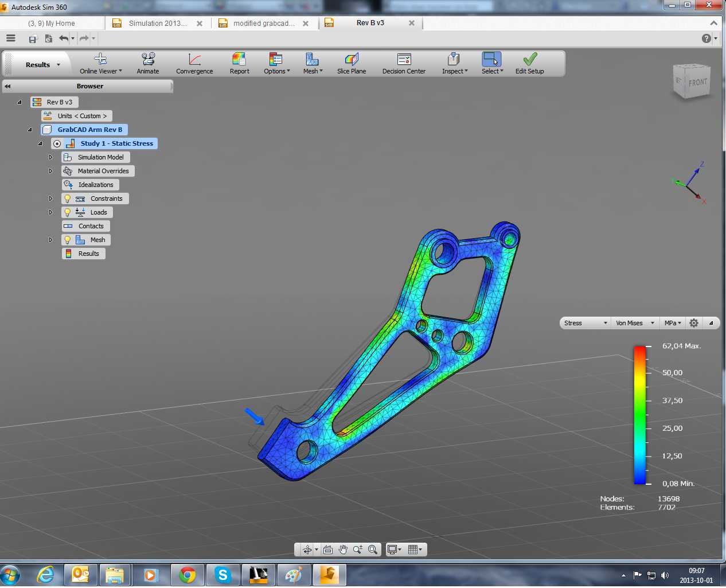The image size is (726, 588).
Task: Open the Von Mises dropdown
Action: pyautogui.click(x=634, y=323)
